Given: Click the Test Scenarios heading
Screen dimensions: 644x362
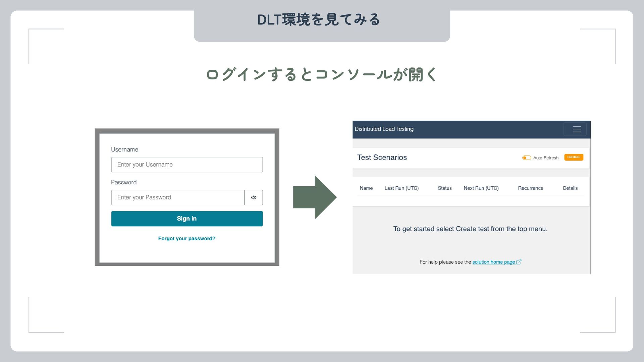Looking at the screenshot, I should click(382, 158).
